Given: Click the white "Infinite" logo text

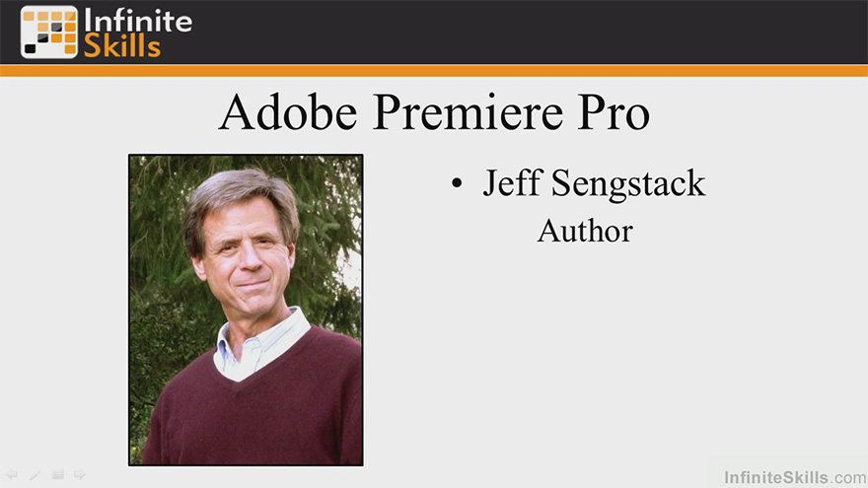Looking at the screenshot, I should coord(138,21).
